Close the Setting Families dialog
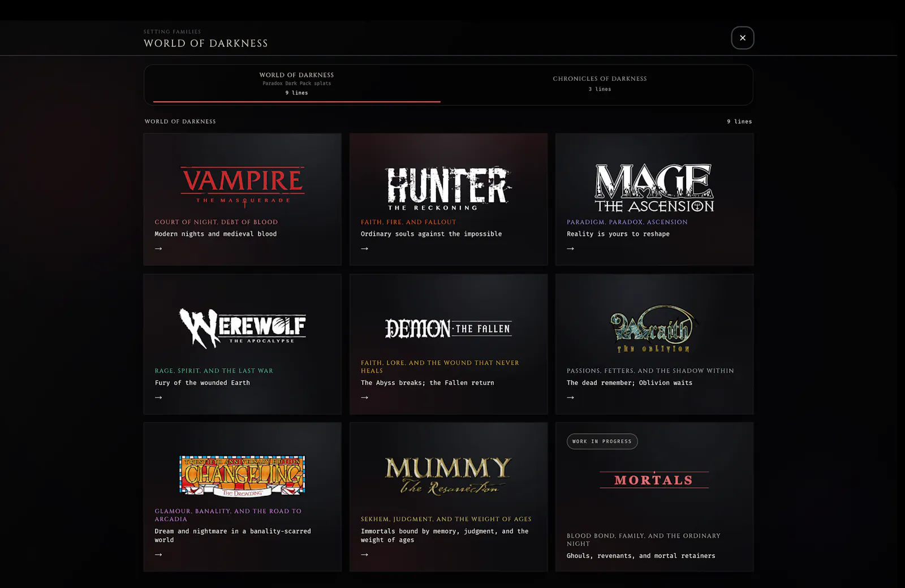 tap(743, 38)
